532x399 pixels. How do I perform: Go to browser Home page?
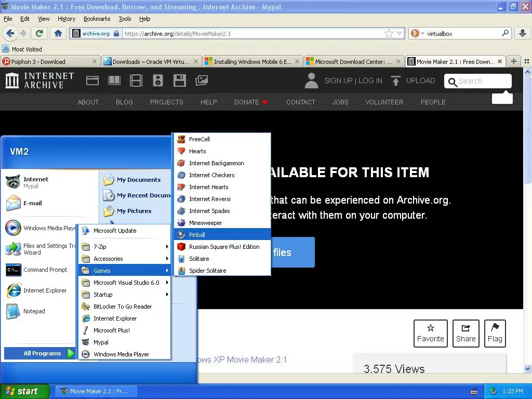point(58,33)
